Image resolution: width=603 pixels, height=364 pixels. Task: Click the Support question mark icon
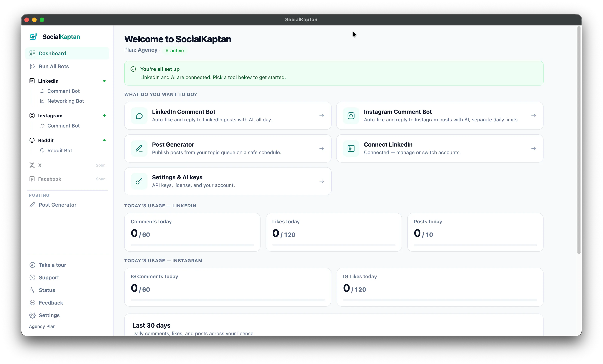(x=32, y=278)
